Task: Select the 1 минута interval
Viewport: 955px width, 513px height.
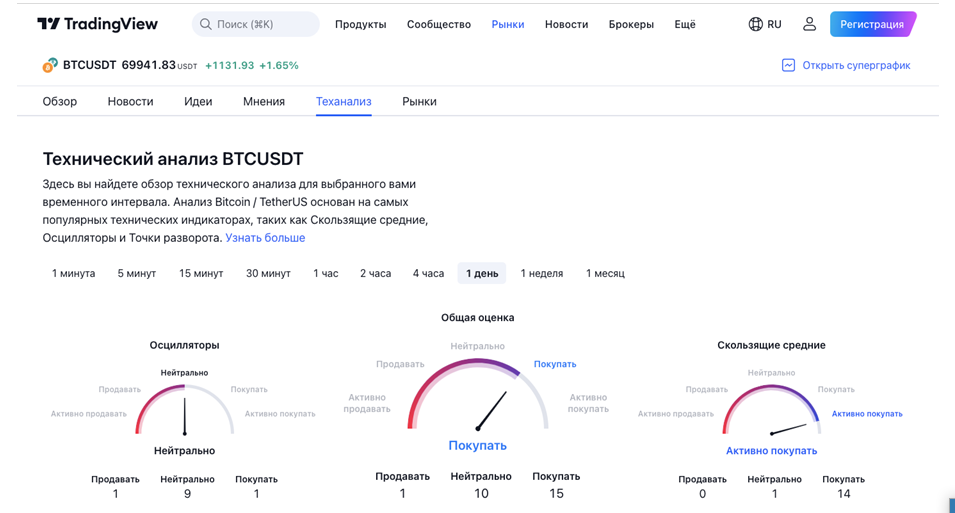Action: click(x=73, y=274)
